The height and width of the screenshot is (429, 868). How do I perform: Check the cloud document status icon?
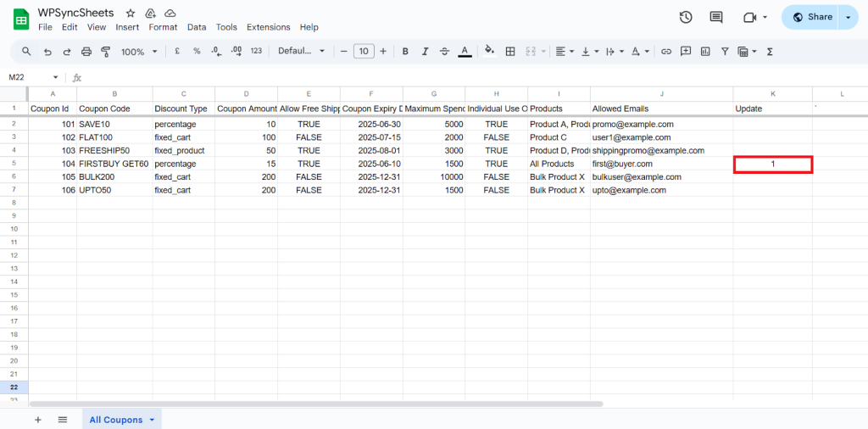point(170,14)
